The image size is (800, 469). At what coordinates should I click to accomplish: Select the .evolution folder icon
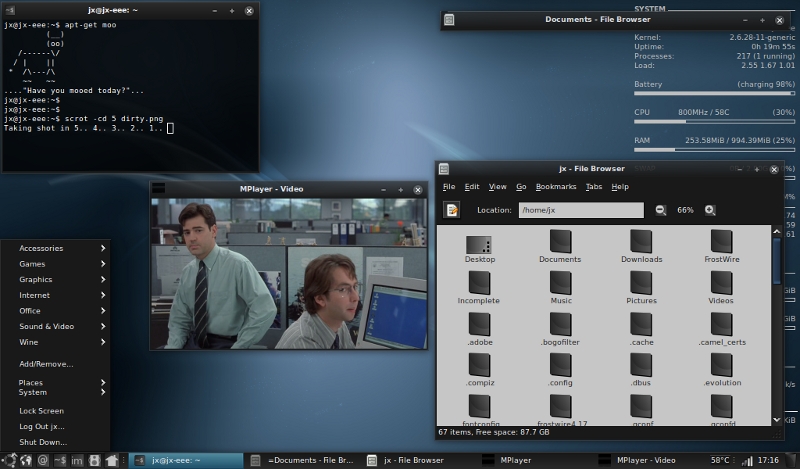coord(721,365)
